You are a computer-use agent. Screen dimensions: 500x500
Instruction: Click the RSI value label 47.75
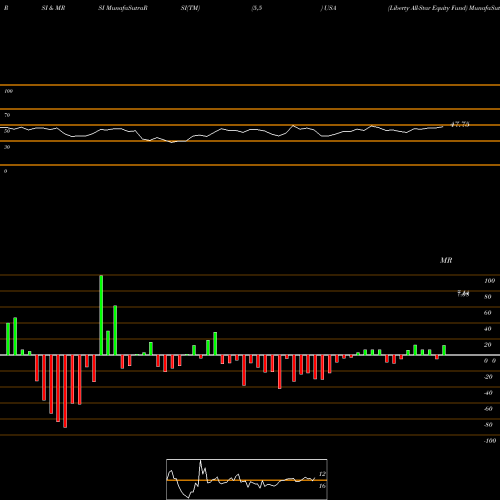click(460, 124)
